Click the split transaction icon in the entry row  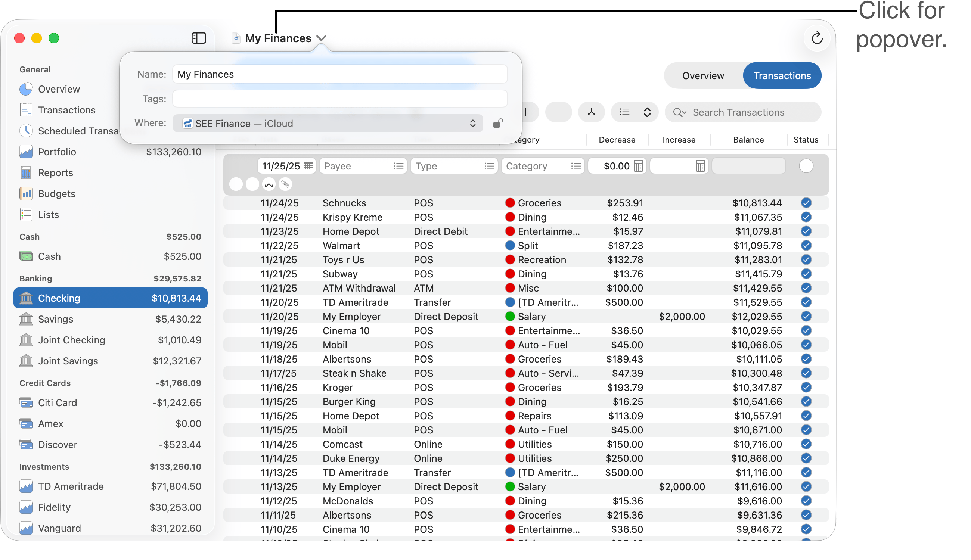click(269, 184)
